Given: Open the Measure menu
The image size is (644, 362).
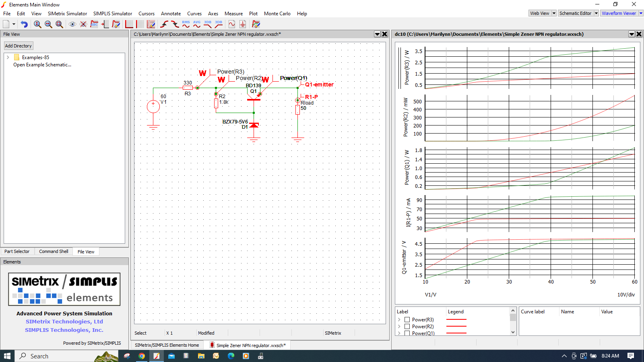Looking at the screenshot, I should pos(233,14).
